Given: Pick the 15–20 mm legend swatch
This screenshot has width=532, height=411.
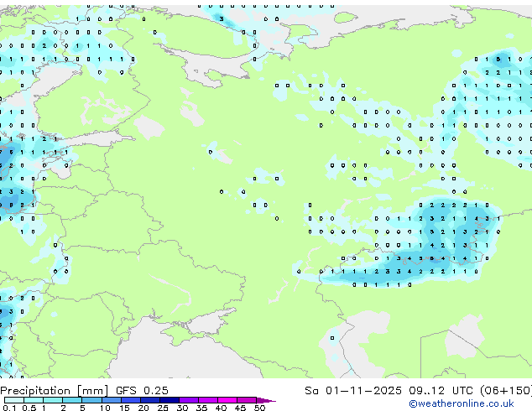Looking at the screenshot, I should [x=131, y=400].
